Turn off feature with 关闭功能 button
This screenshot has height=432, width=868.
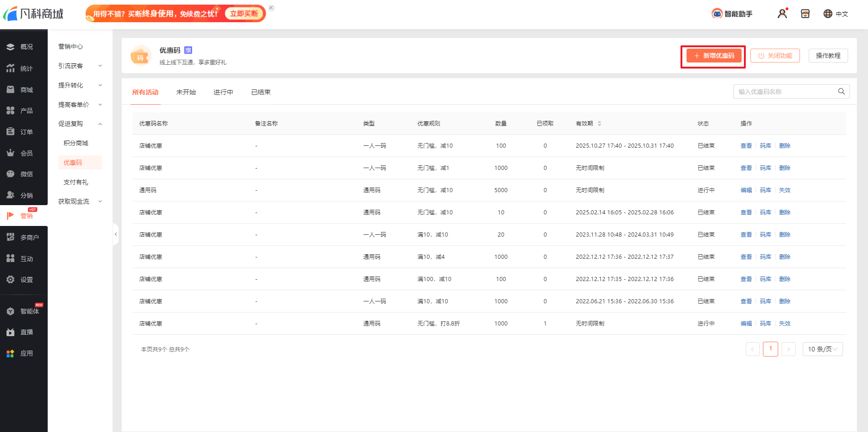coord(775,56)
